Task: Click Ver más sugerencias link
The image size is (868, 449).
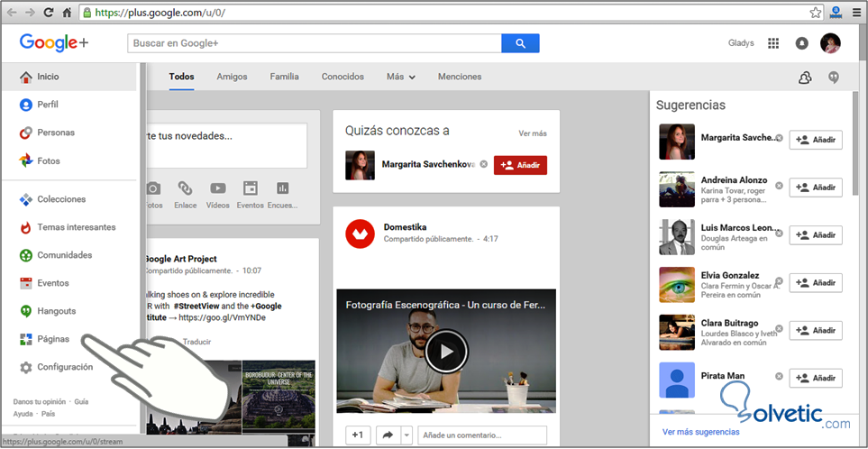Action: (x=701, y=432)
